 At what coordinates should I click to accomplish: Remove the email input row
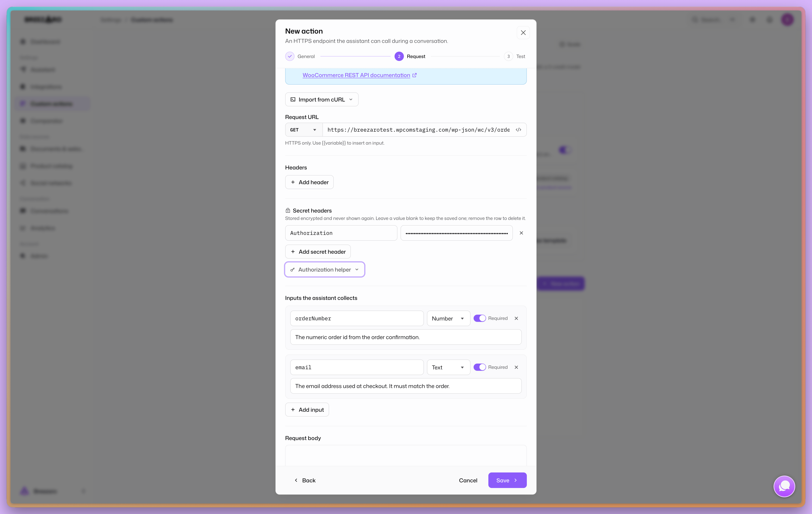pos(516,367)
